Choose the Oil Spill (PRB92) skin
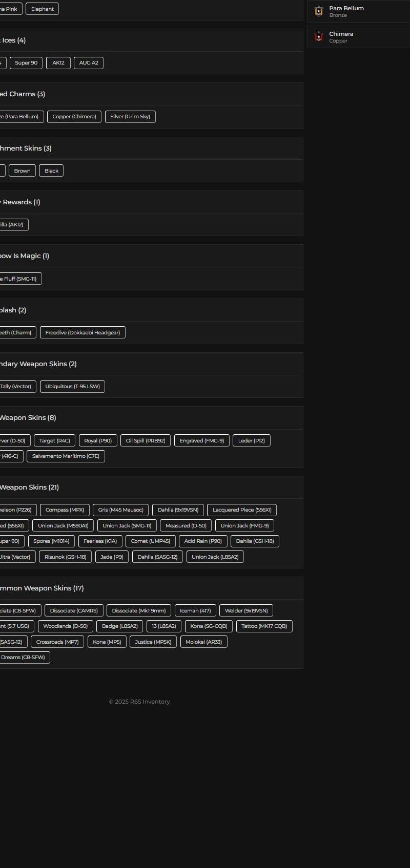410x868 pixels. point(146,441)
